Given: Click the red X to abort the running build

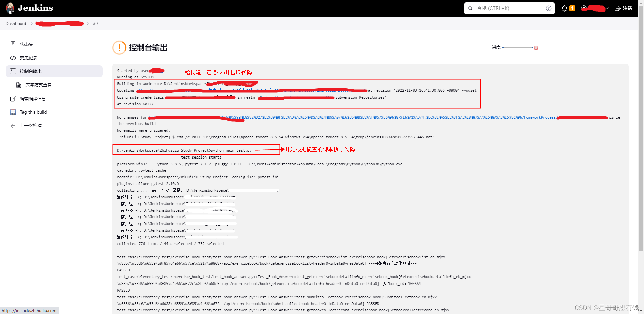Looking at the screenshot, I should point(536,48).
